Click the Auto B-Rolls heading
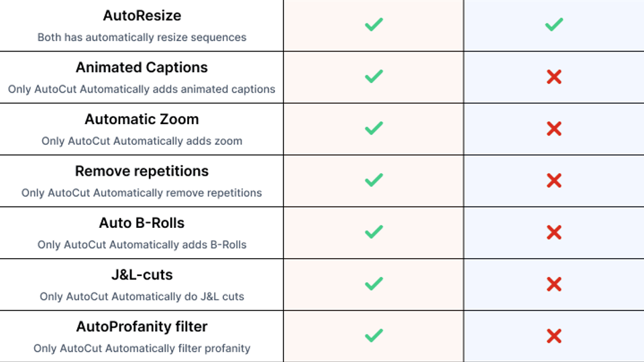The image size is (644, 362). (142, 223)
